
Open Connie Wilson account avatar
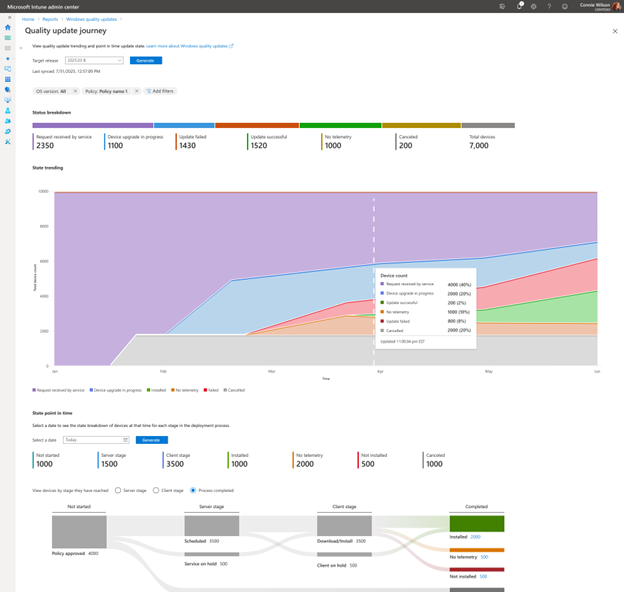pyautogui.click(x=616, y=6)
